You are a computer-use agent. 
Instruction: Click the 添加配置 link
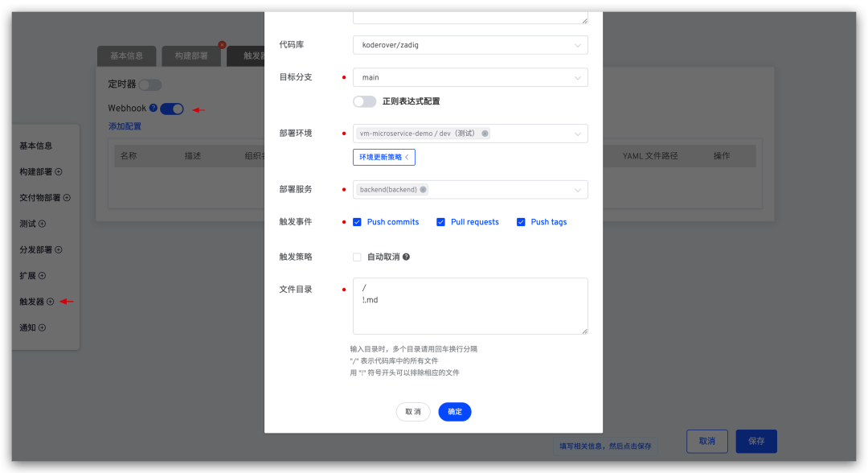click(125, 126)
